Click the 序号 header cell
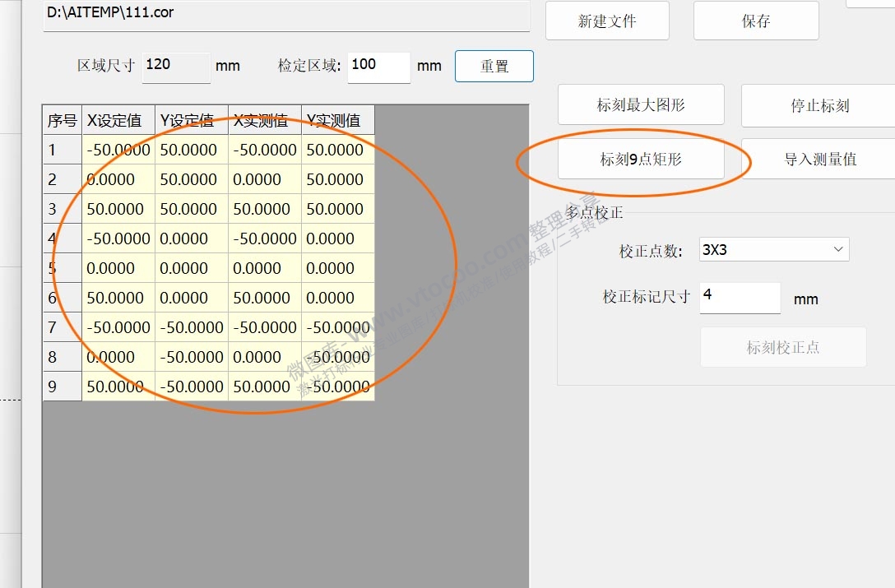Screen dimensions: 895x588 coord(61,120)
